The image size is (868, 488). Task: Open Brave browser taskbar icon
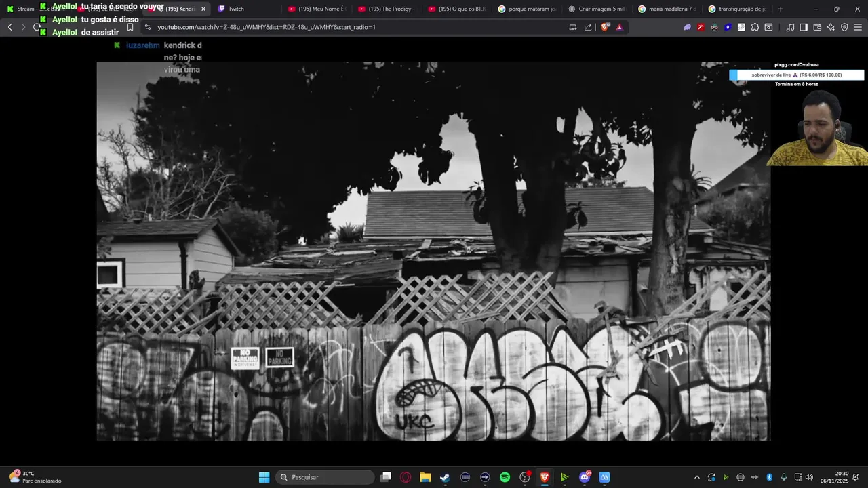[x=545, y=477]
